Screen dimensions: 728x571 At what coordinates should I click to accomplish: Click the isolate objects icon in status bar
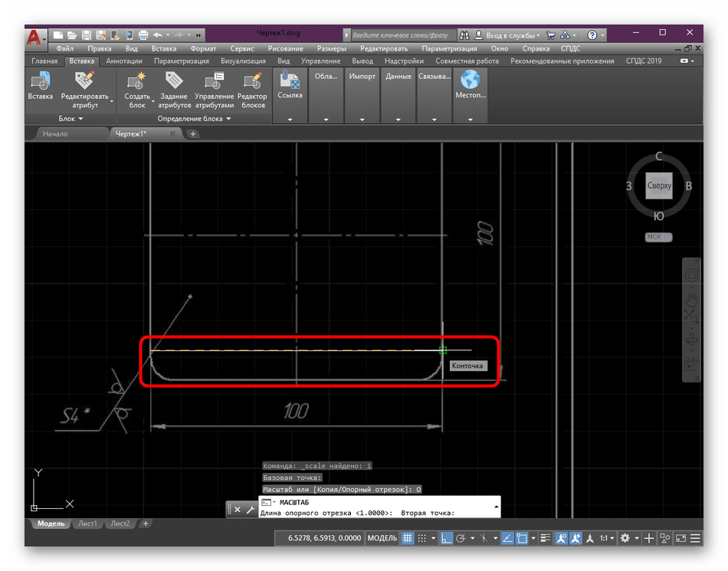[665, 538]
